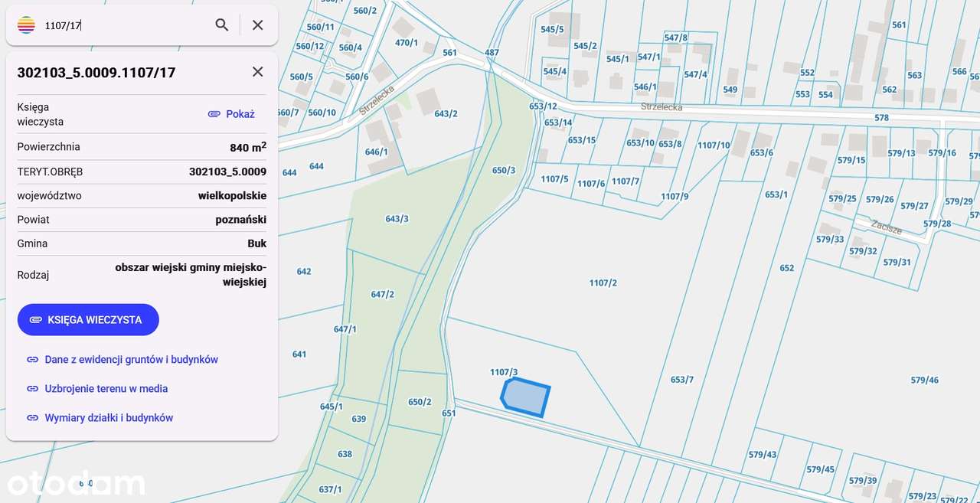Screen dimensions: 980x503
Task: Click the wielkopolskie województwo value
Action: pos(233,196)
